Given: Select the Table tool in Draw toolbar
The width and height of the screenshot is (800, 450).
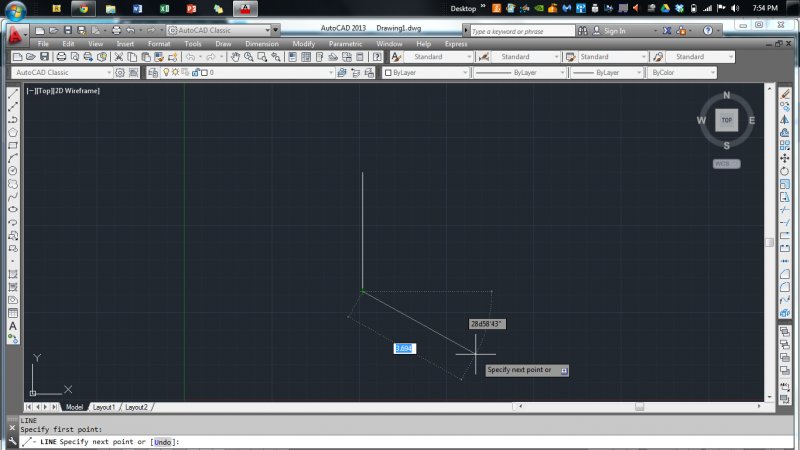Looking at the screenshot, I should coord(13,313).
